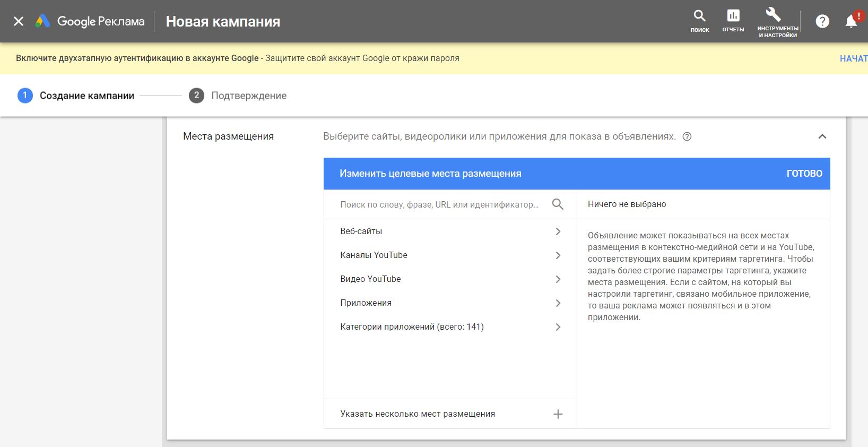Screen dimensions: 868x447
Task: Open Указать несколько мест размещения
Action: (450, 414)
